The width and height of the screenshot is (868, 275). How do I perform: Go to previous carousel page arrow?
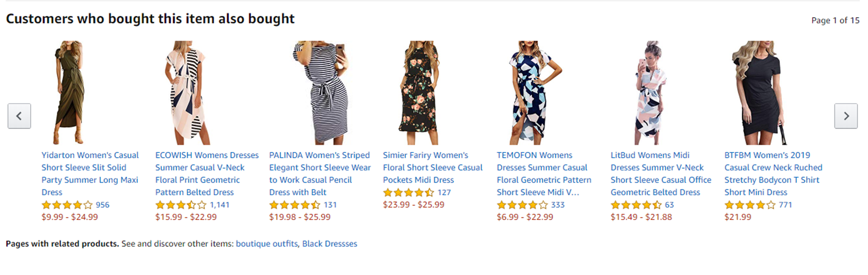coord(19,116)
